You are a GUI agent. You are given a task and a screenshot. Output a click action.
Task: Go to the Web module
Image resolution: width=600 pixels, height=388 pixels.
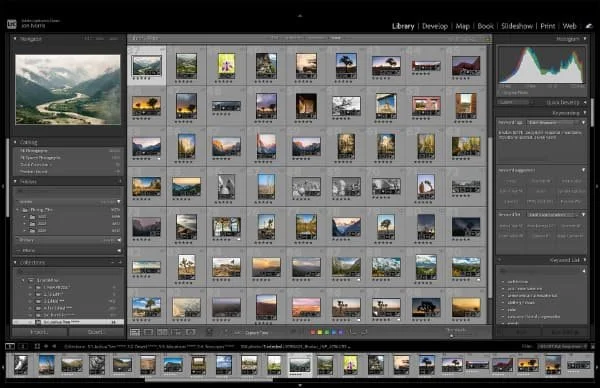pos(569,26)
